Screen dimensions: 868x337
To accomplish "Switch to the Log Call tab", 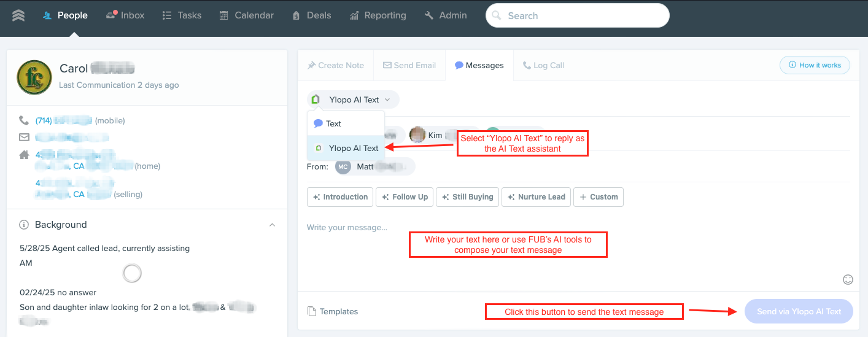I will point(543,65).
